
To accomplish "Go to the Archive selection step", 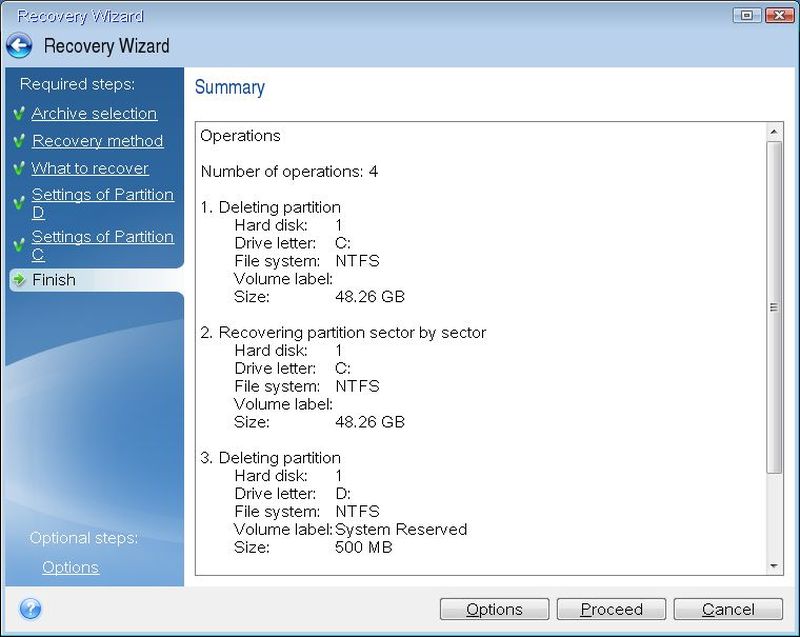I will point(94,114).
